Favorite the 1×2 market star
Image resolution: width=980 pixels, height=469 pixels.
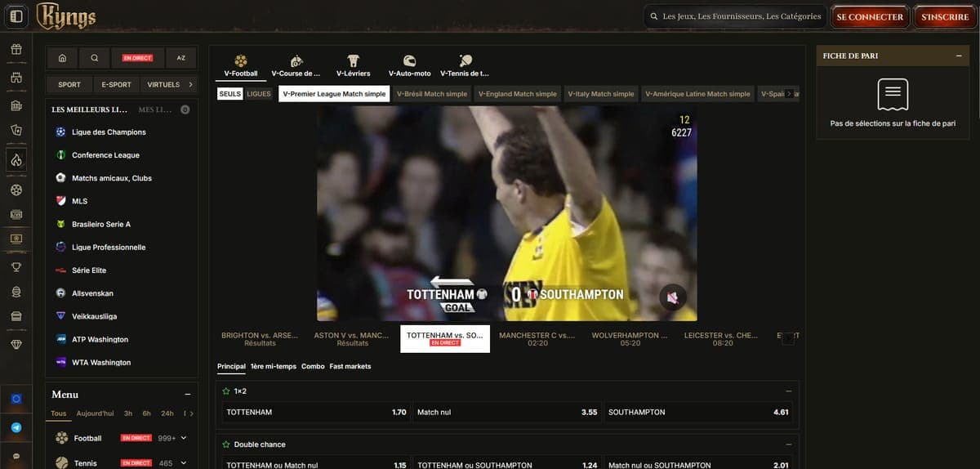pyautogui.click(x=226, y=391)
